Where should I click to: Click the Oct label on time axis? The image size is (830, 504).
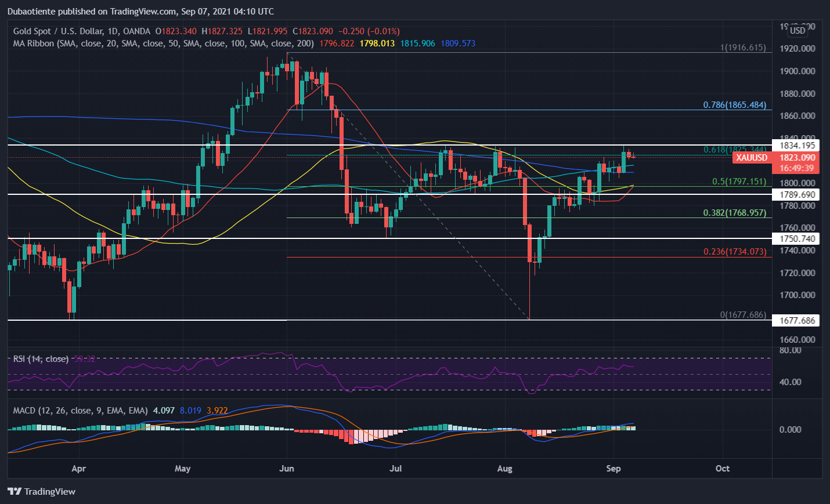[x=723, y=469]
